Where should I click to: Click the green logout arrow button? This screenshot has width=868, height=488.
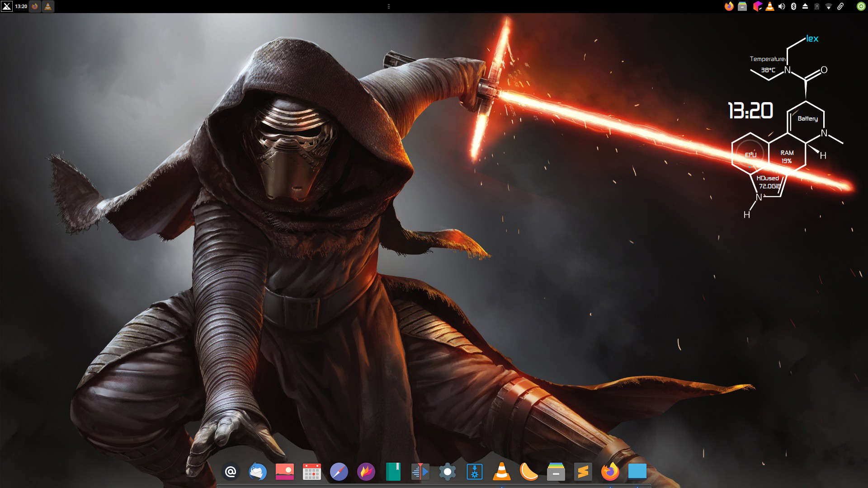(861, 6)
